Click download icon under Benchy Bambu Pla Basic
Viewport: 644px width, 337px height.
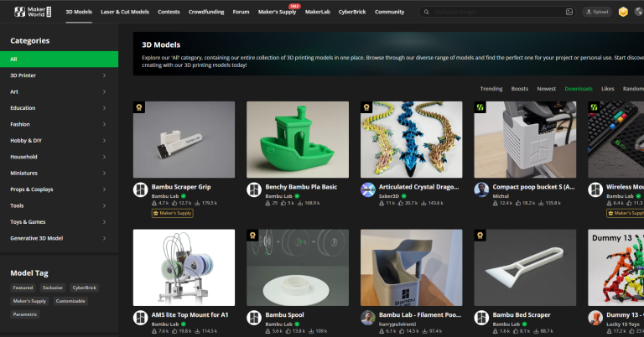(300, 203)
